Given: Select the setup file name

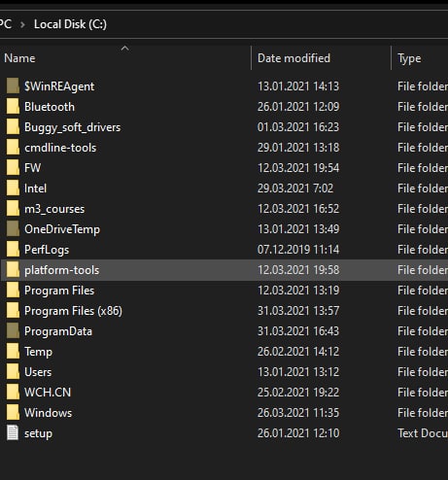Looking at the screenshot, I should click(x=38, y=433).
